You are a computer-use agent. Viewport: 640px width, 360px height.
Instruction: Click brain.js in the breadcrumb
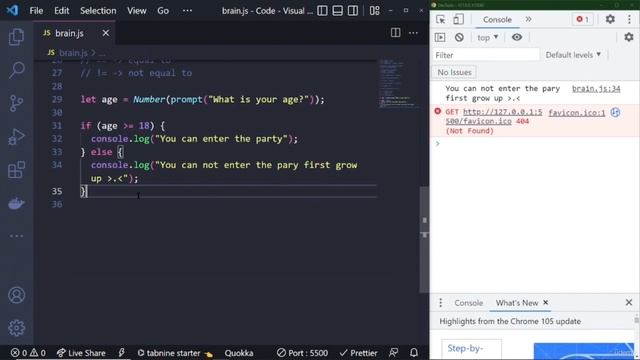coord(73,53)
